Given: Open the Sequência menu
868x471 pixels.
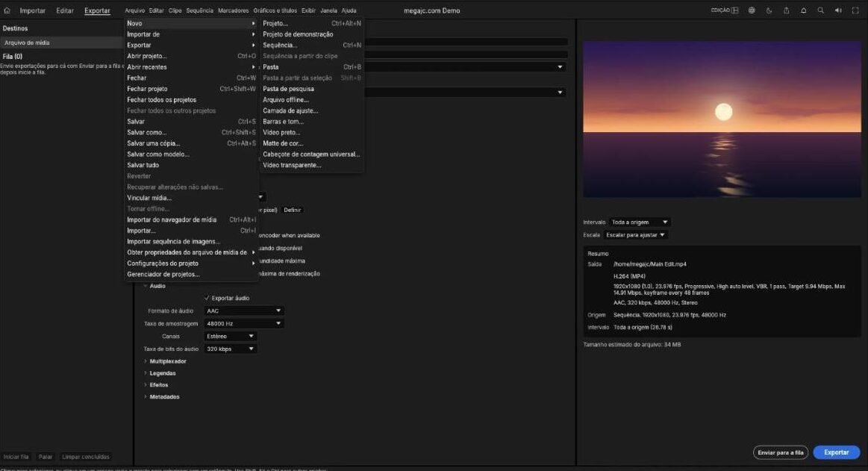Looking at the screenshot, I should (x=199, y=10).
